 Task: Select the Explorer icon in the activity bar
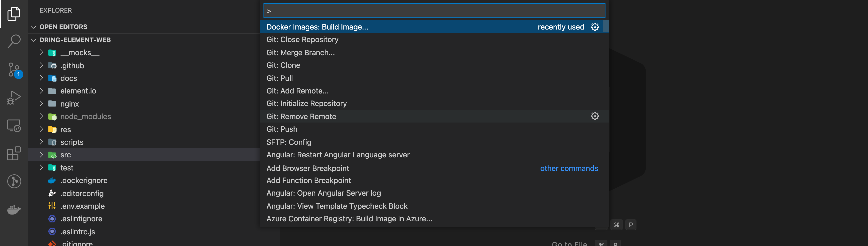point(14,14)
